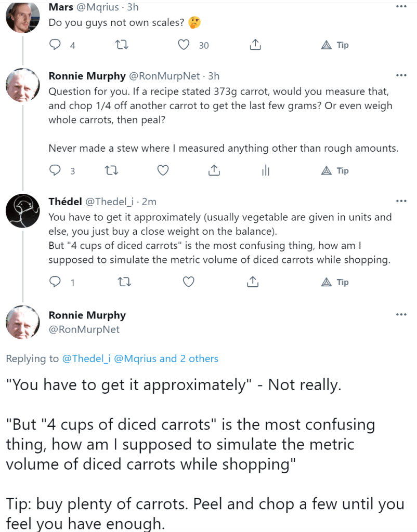Viewport: 417px width, 532px height.
Task: Click the 'and 2 others' reply link
Action: [x=189, y=358]
